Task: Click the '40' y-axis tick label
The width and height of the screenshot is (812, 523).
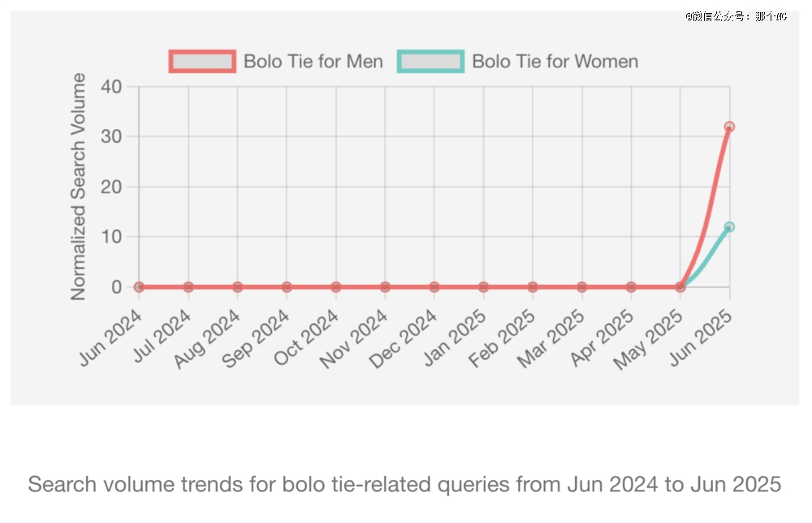Action: [111, 87]
